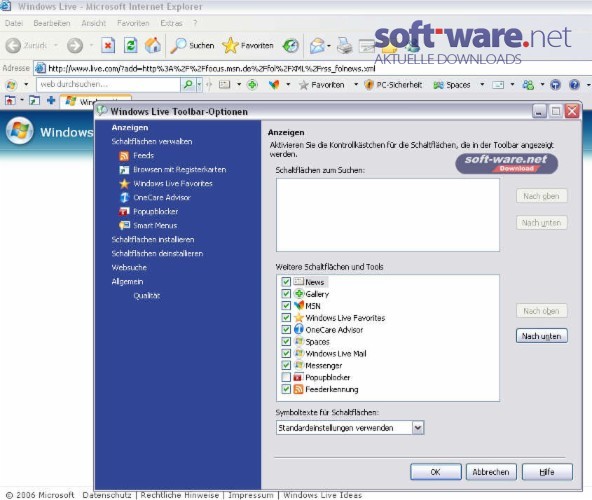This screenshot has width=592, height=500.
Task: Open Favoriten star in Live toolbar
Action: coord(322,85)
